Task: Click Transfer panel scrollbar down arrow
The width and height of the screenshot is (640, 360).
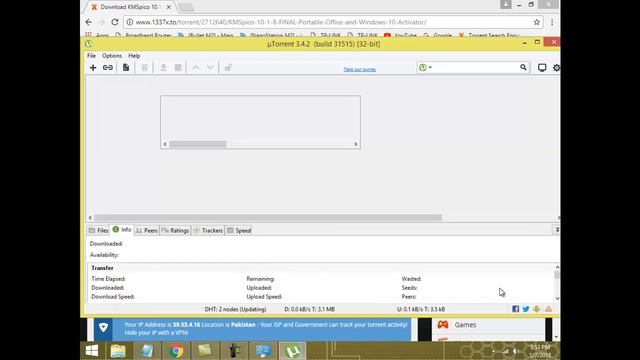Action: pos(557,298)
